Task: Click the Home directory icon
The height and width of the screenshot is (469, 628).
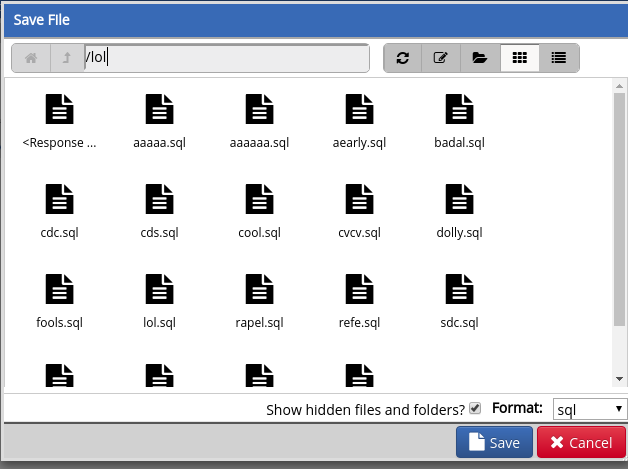Action: tap(30, 58)
